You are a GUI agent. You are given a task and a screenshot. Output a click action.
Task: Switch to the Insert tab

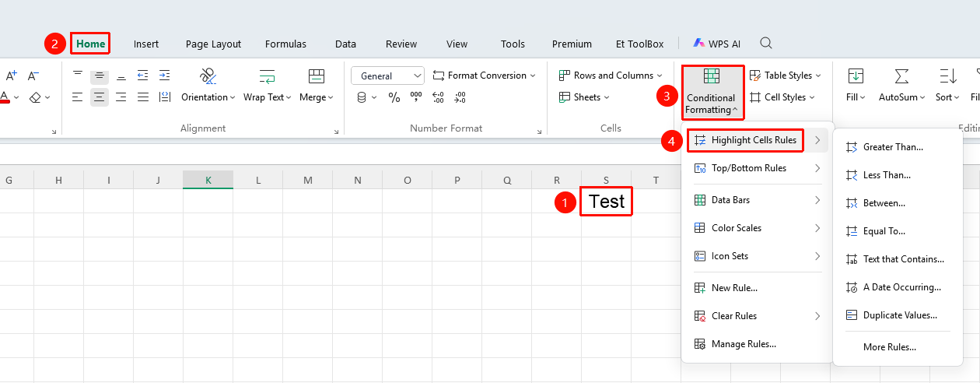[x=146, y=44]
